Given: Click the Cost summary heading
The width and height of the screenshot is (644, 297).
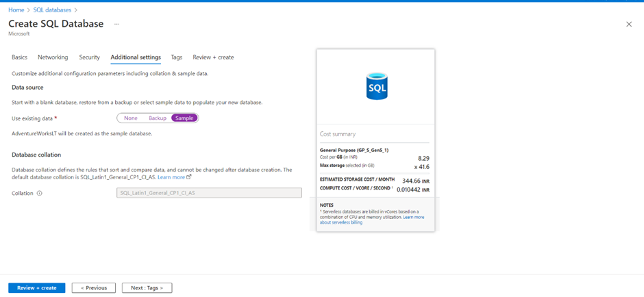Looking at the screenshot, I should (x=338, y=134).
